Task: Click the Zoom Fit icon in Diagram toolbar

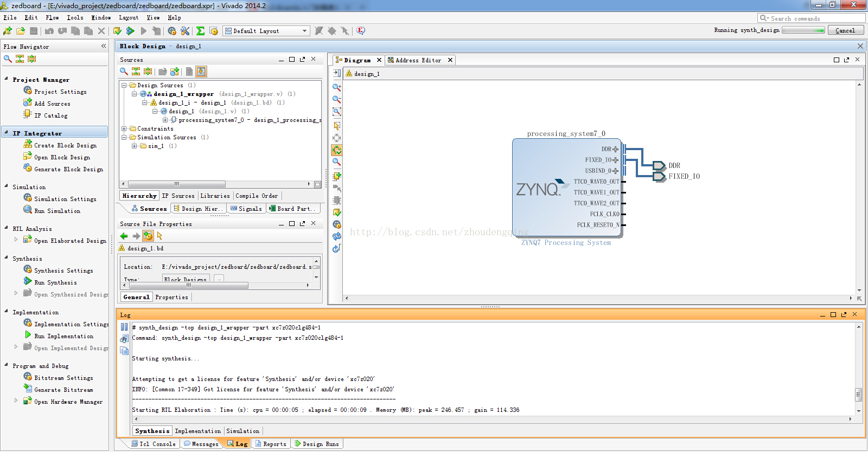Action: click(x=337, y=112)
